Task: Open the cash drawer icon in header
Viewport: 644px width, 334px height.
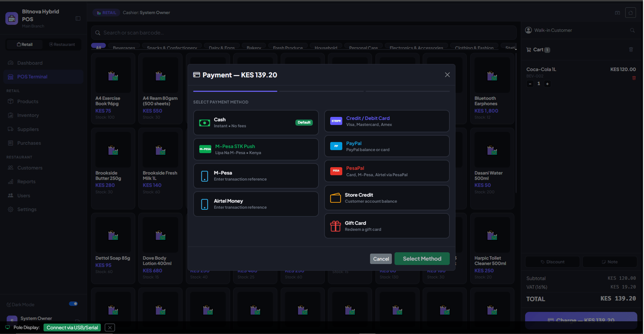Action: [617, 13]
